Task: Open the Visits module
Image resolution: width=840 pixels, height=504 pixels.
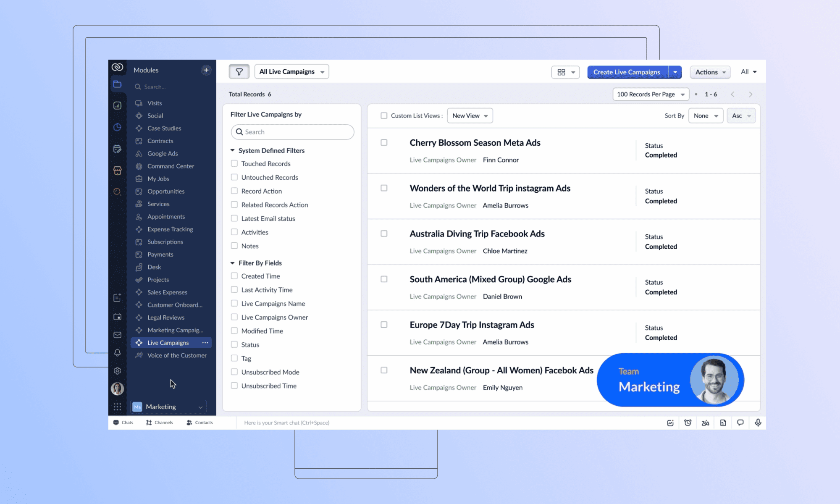Action: click(x=155, y=103)
